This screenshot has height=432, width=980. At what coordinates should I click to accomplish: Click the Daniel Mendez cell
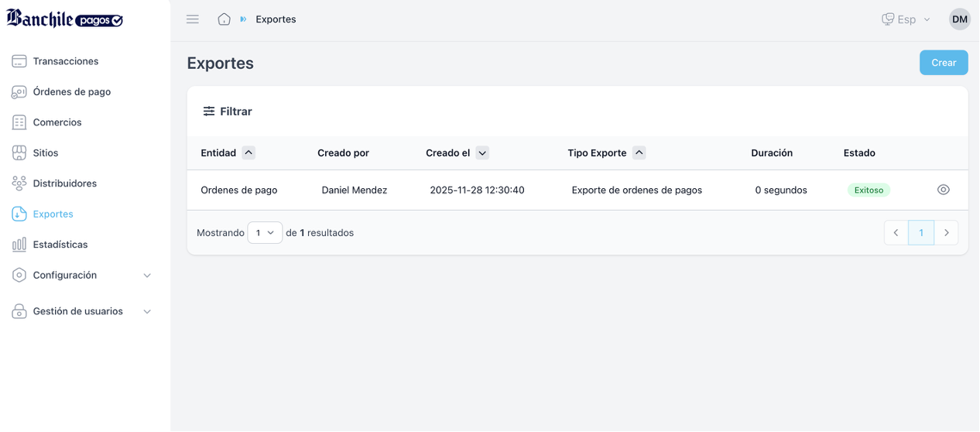coord(355,190)
